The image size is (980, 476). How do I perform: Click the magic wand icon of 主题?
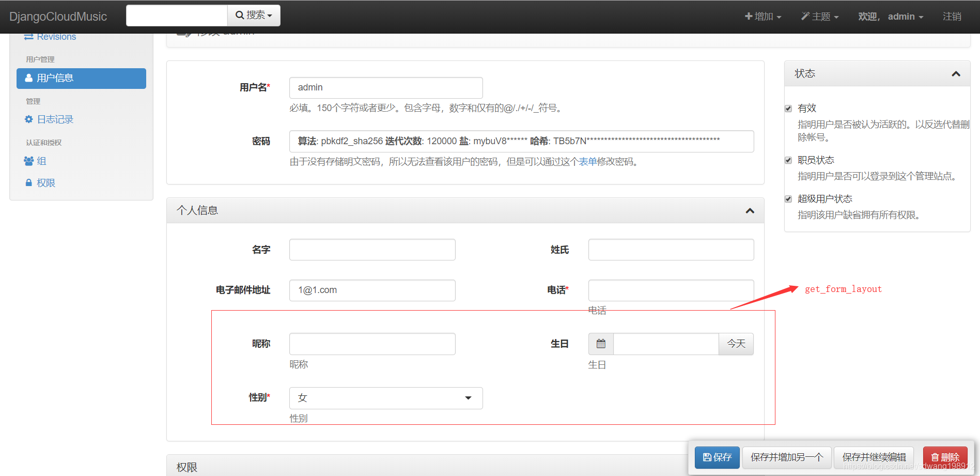click(805, 17)
